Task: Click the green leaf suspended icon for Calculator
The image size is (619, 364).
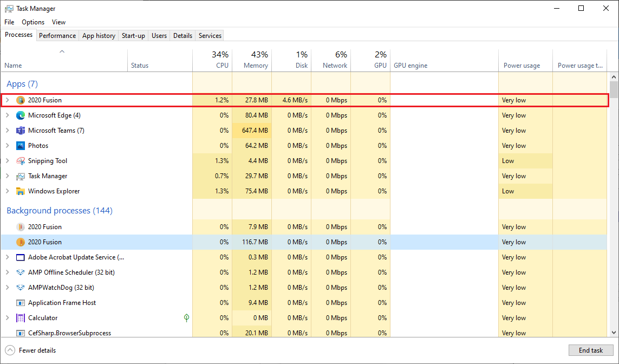Action: (187, 317)
